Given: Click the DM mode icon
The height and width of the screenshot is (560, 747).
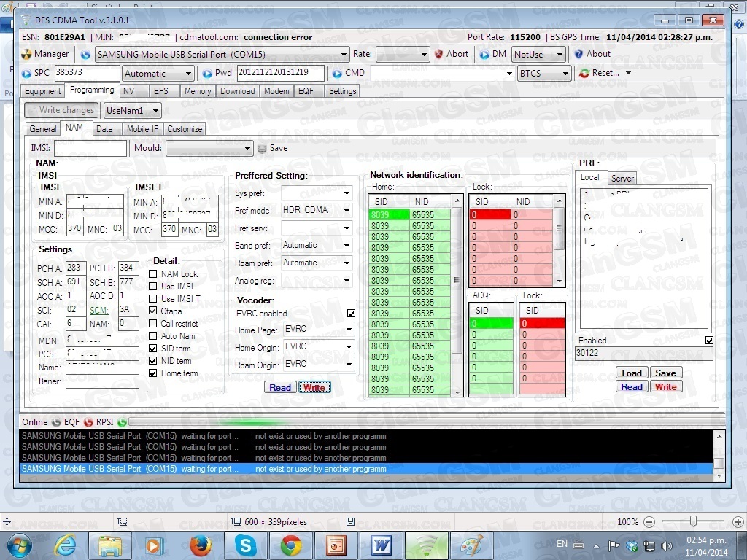Looking at the screenshot, I should click(484, 54).
